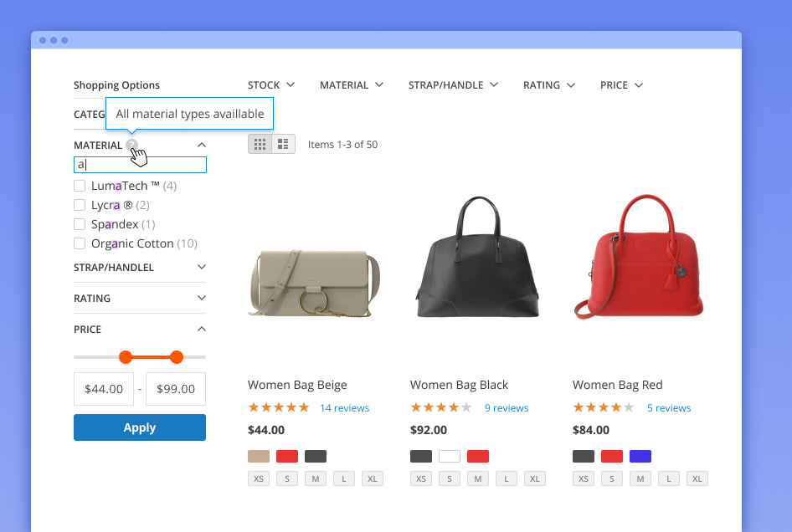792x532 pixels.
Task: Enable the Spandex material filter
Action: pos(80,224)
